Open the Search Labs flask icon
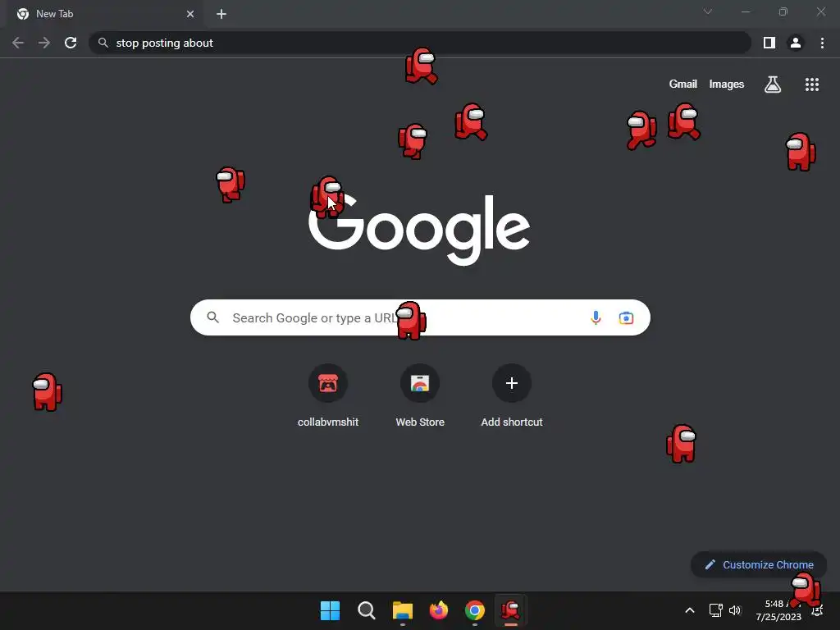840x630 pixels. (773, 84)
